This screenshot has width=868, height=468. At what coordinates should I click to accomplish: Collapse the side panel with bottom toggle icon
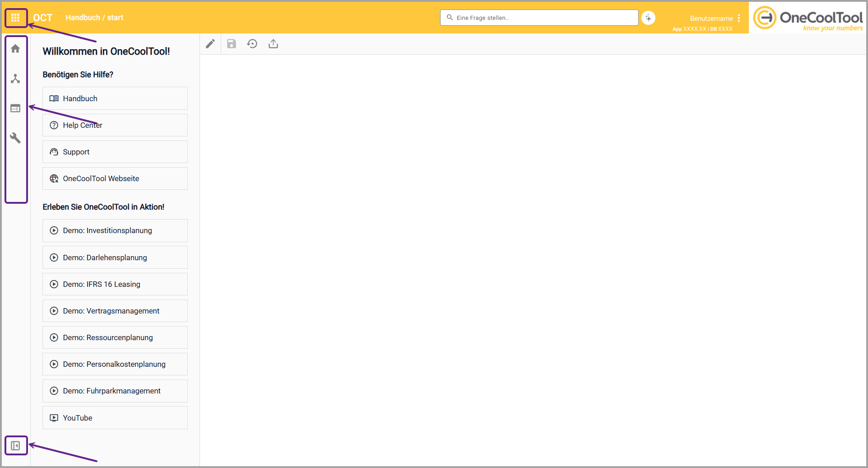click(15, 446)
